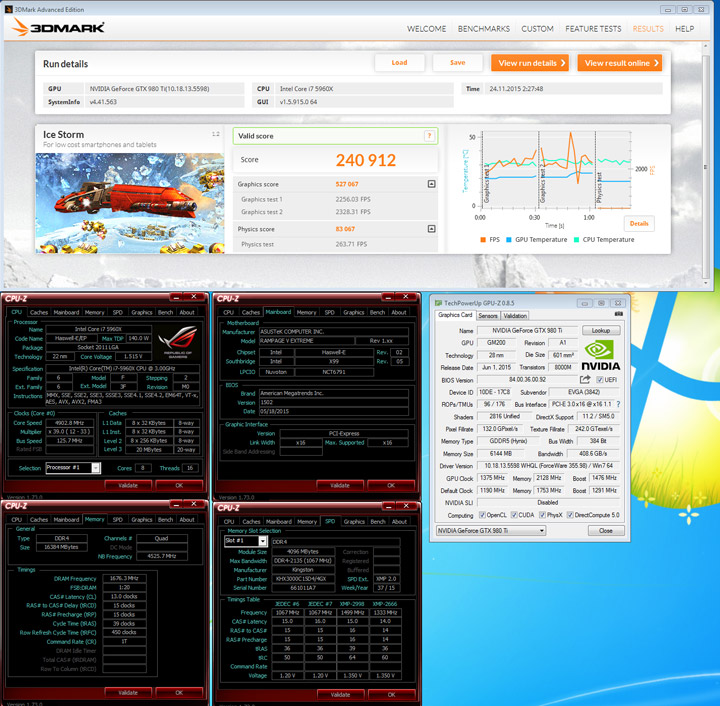
Task: Open About tab in CPU-Z mainboard window
Action: click(x=399, y=313)
